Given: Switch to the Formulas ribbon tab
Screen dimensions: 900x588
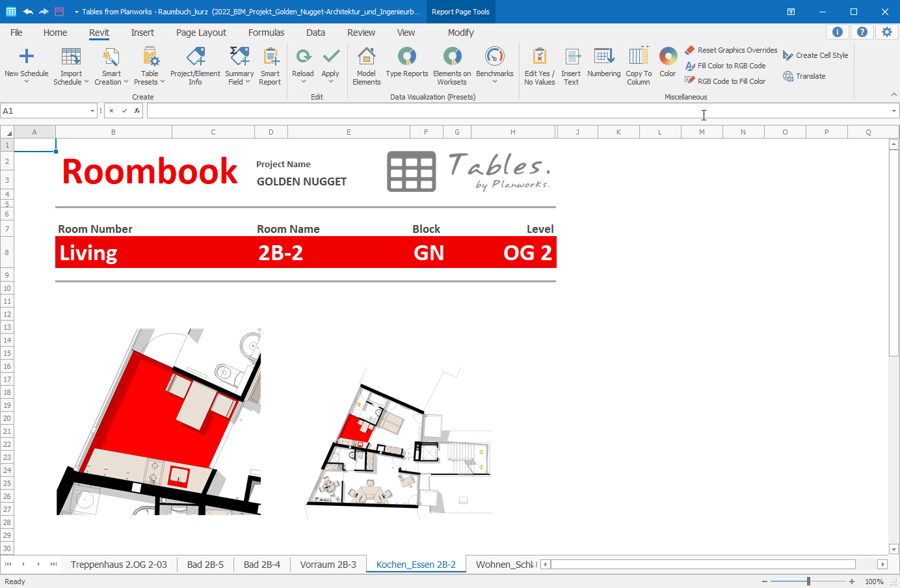Looking at the screenshot, I should (x=266, y=33).
